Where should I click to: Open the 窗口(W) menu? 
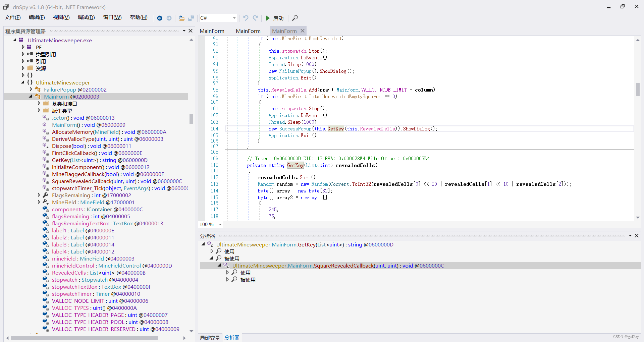[x=112, y=17]
